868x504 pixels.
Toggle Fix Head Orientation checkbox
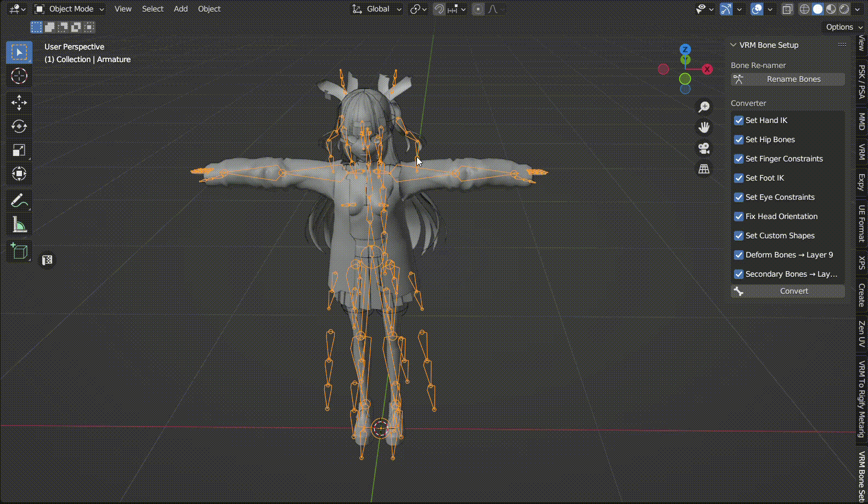tap(739, 216)
